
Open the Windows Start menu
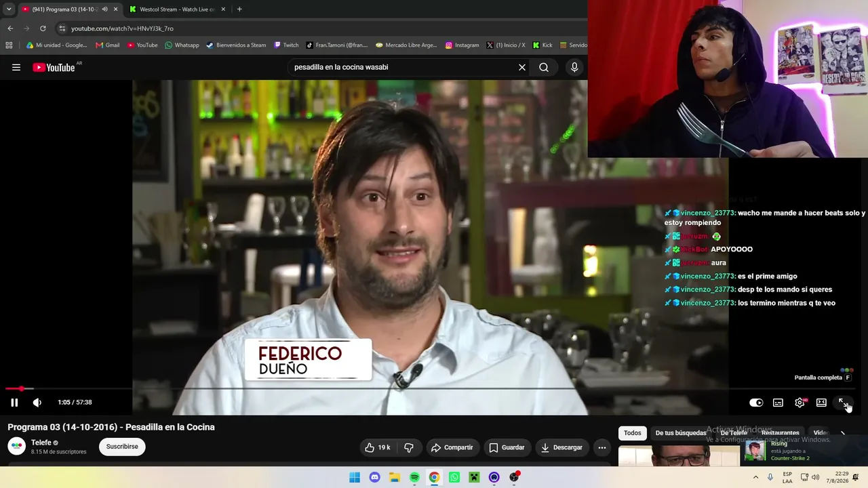[355, 478]
